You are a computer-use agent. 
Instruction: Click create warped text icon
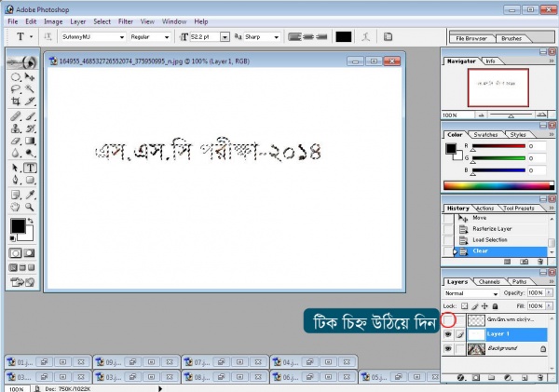click(366, 36)
